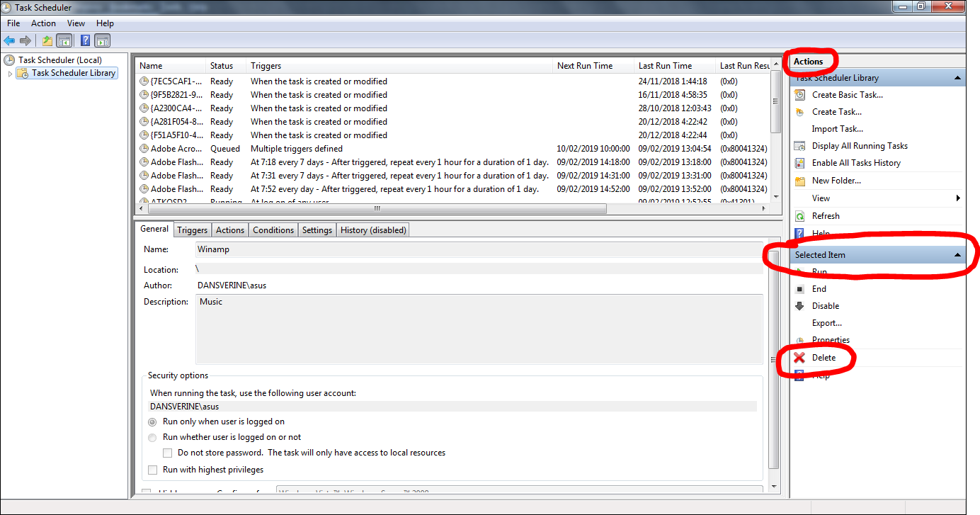
Task: Click the forward arrow toolbar icon
Action: (25, 40)
